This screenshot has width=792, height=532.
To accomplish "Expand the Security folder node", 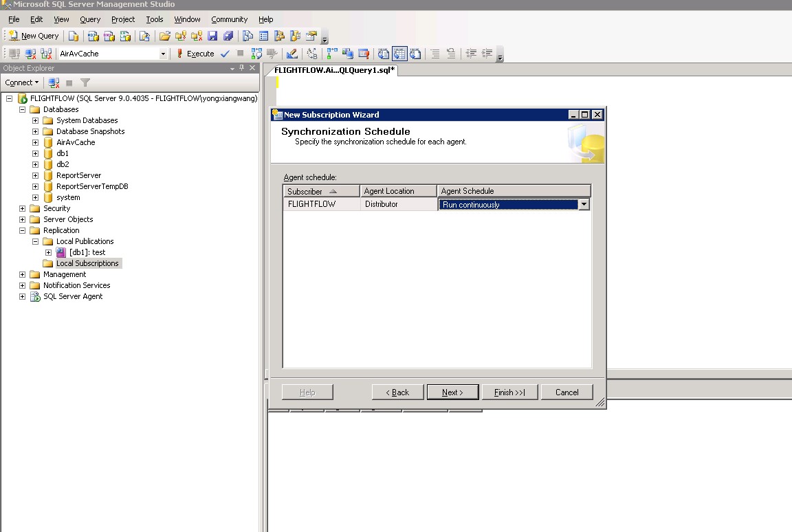I will click(23, 208).
